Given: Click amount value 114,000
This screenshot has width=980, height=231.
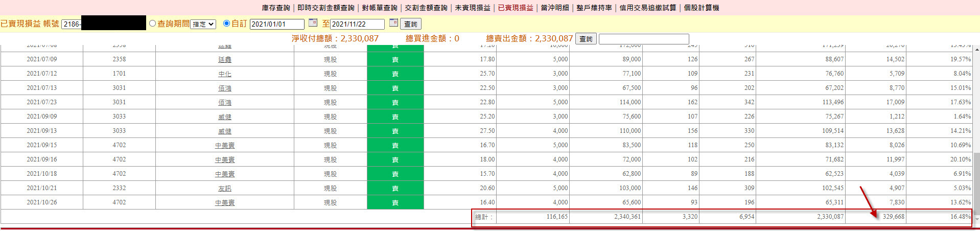Looking at the screenshot, I should [x=630, y=102].
